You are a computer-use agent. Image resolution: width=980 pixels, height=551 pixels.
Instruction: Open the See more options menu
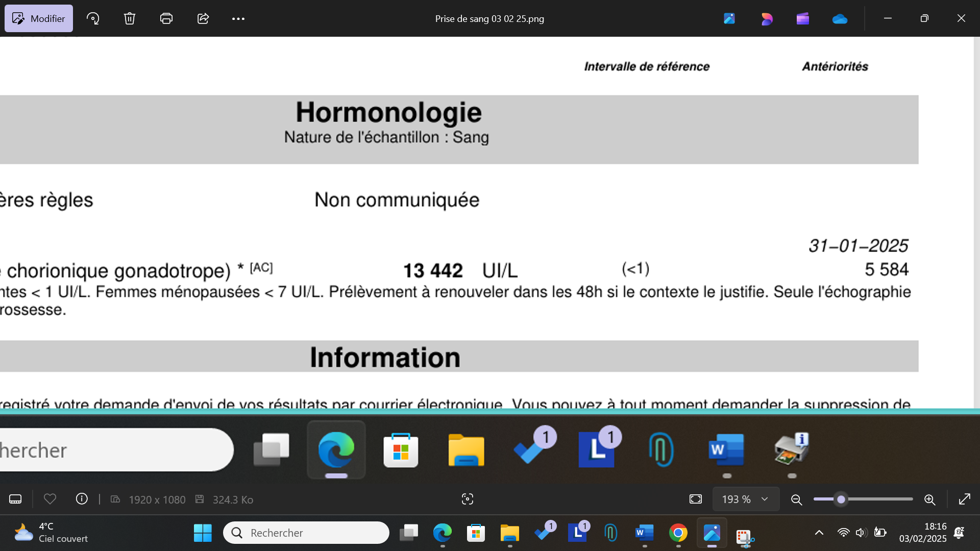click(x=238, y=18)
